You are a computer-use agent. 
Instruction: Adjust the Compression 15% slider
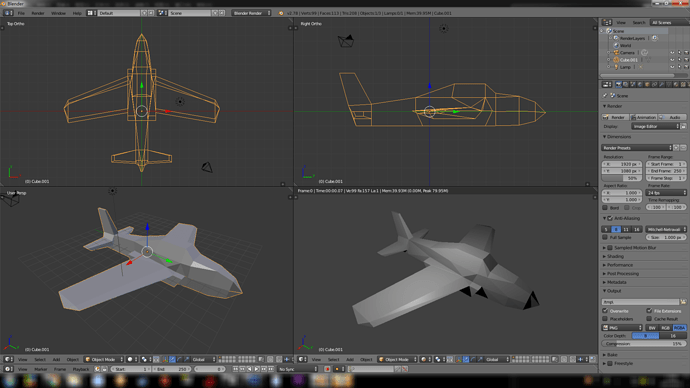[644, 344]
